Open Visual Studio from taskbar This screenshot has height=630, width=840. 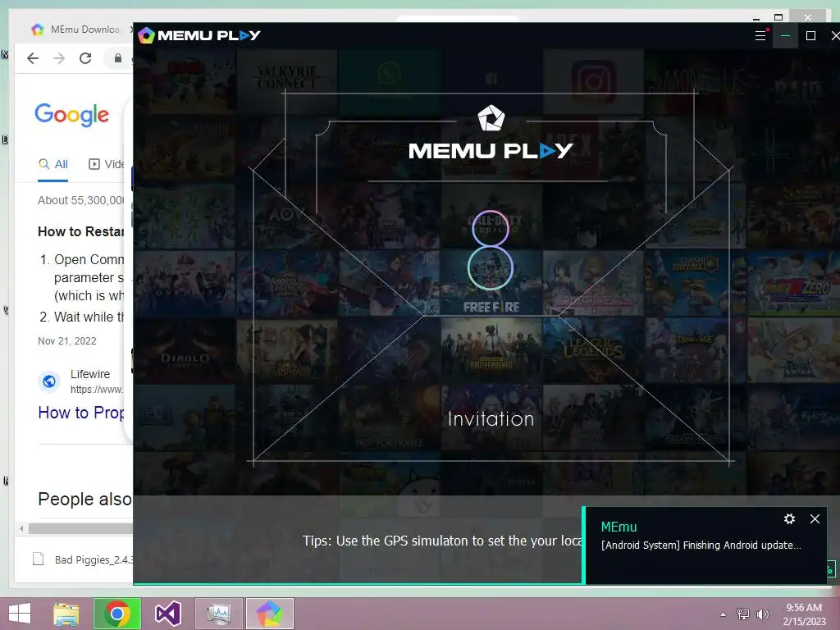click(167, 614)
